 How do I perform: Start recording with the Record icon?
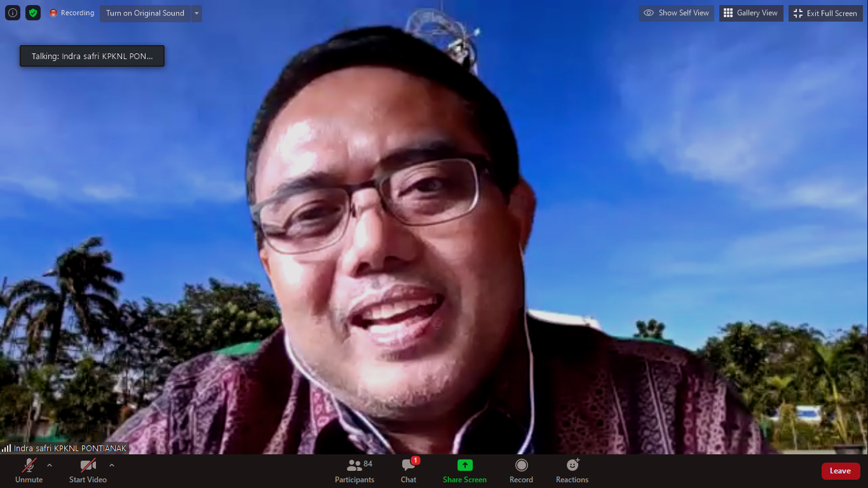pos(521,466)
